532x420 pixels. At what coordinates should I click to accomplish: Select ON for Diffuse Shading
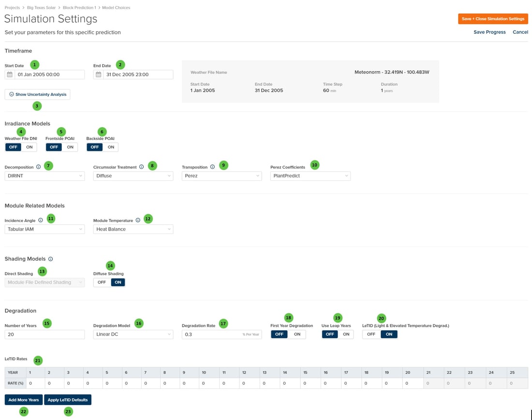[x=118, y=282]
